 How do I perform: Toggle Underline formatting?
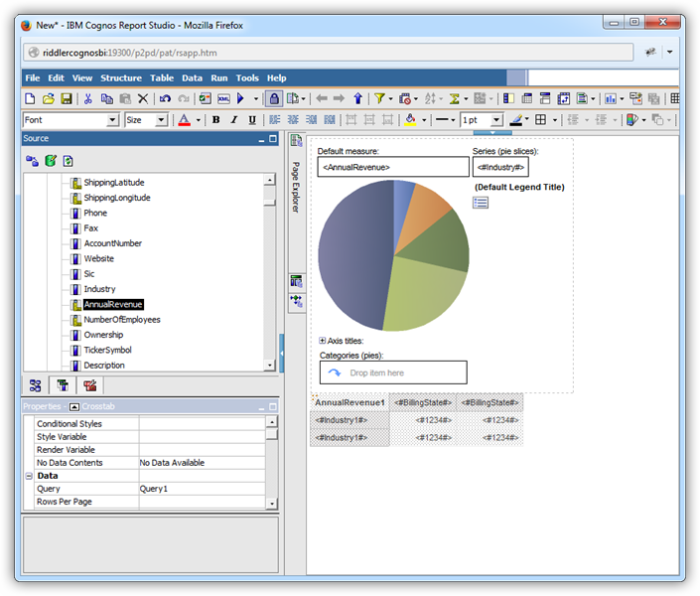click(252, 120)
